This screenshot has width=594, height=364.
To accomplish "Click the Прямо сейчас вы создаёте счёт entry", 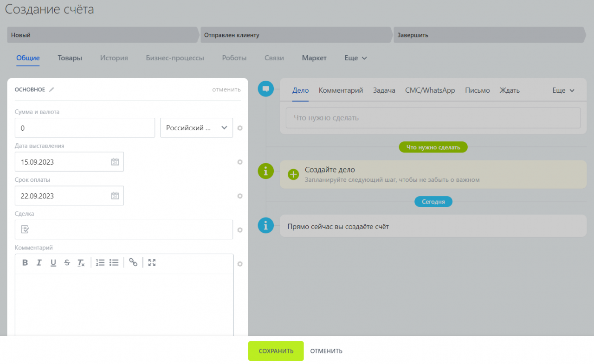I will (x=433, y=226).
